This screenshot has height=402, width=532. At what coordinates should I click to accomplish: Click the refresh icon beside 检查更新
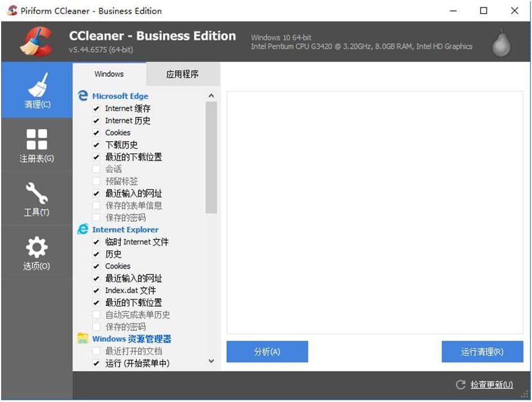pos(460,384)
